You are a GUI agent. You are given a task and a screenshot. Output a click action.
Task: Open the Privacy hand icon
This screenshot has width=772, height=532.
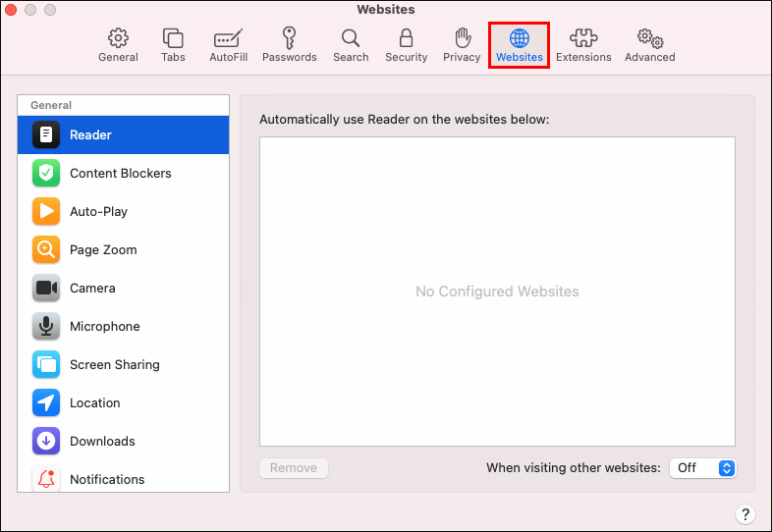(462, 38)
